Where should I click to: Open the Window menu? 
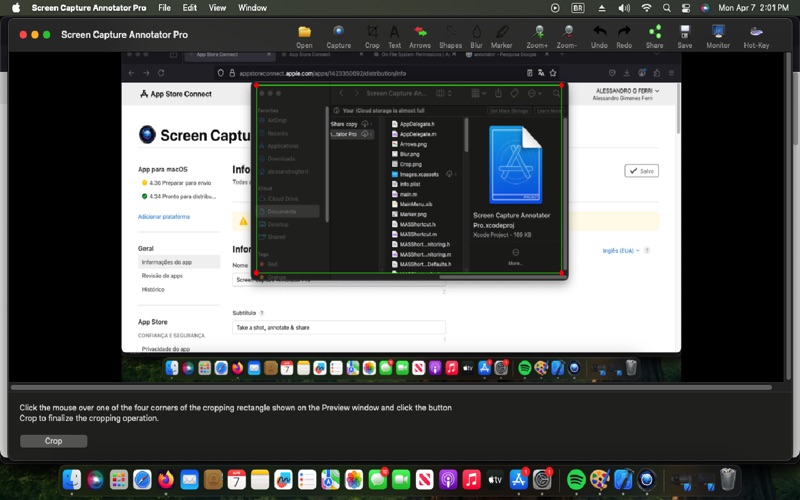coord(252,8)
